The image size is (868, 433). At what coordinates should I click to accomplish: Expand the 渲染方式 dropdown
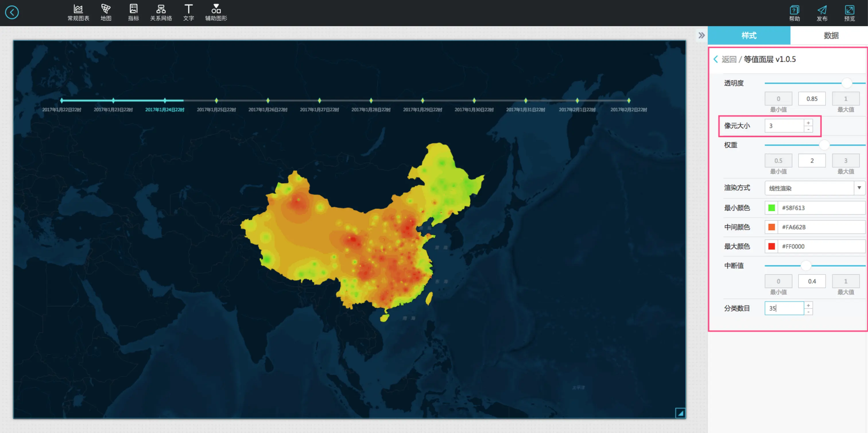click(x=859, y=188)
